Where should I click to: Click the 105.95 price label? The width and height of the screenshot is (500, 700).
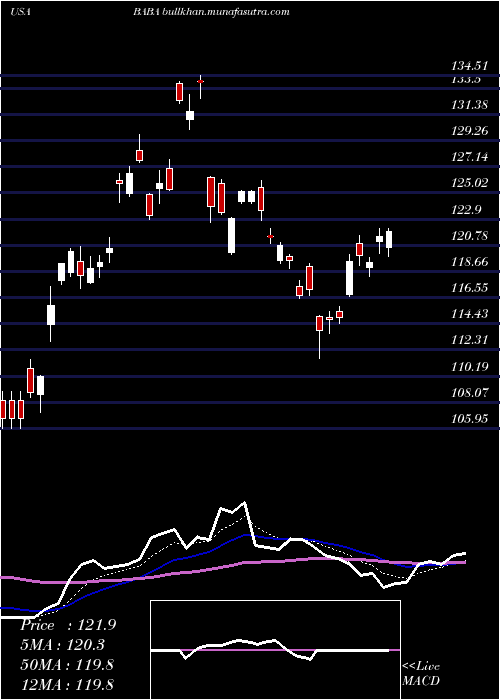pos(469,419)
